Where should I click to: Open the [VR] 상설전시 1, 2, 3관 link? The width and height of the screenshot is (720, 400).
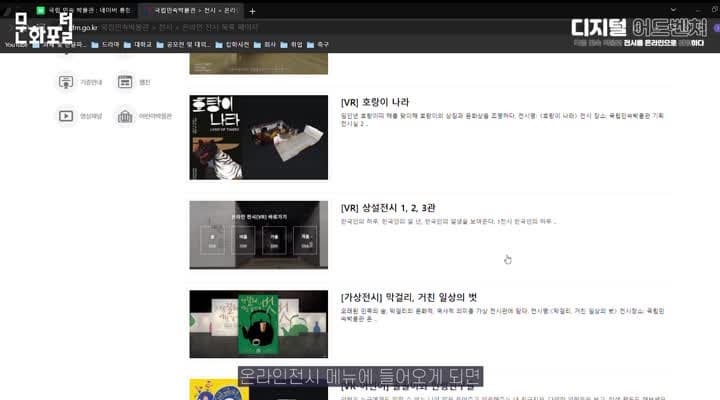point(388,208)
